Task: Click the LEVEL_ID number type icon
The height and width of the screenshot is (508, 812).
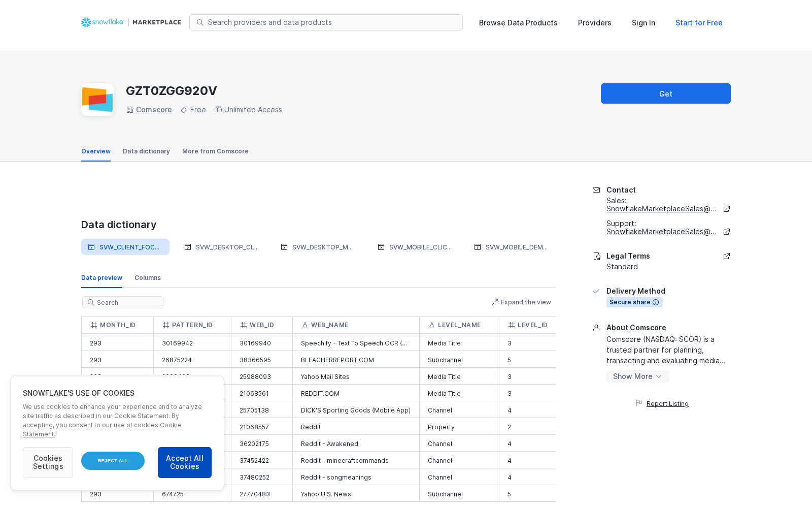Action: click(x=512, y=325)
